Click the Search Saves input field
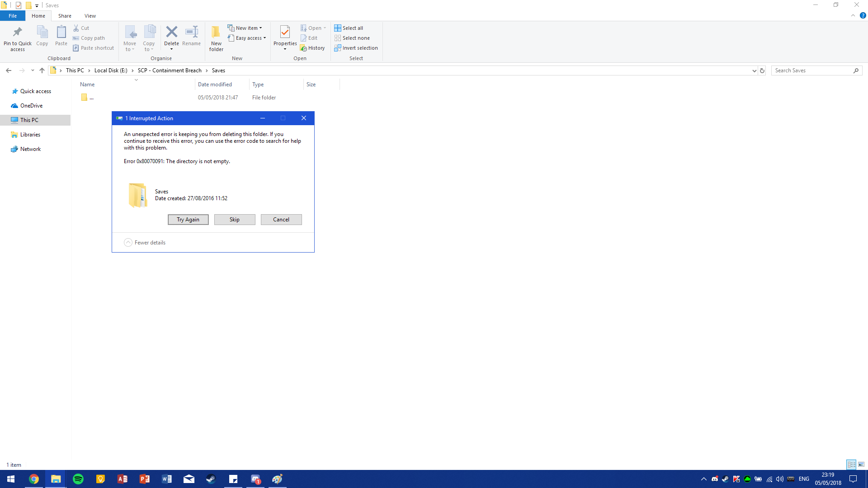 click(x=812, y=70)
